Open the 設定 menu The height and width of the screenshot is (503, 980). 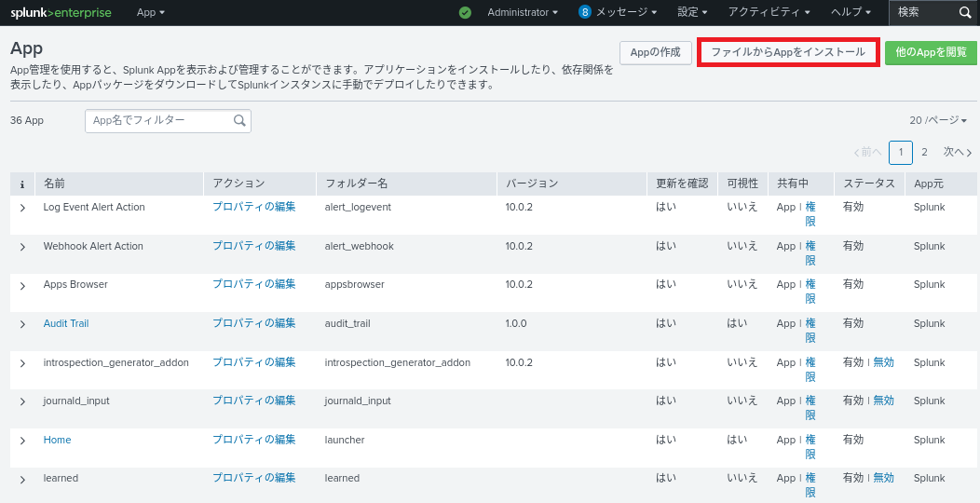691,12
